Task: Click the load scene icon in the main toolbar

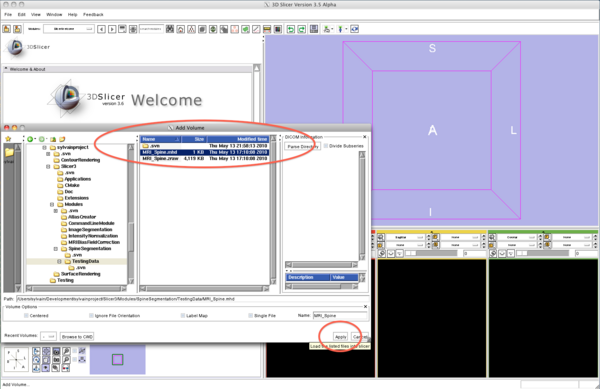Action: [7, 29]
